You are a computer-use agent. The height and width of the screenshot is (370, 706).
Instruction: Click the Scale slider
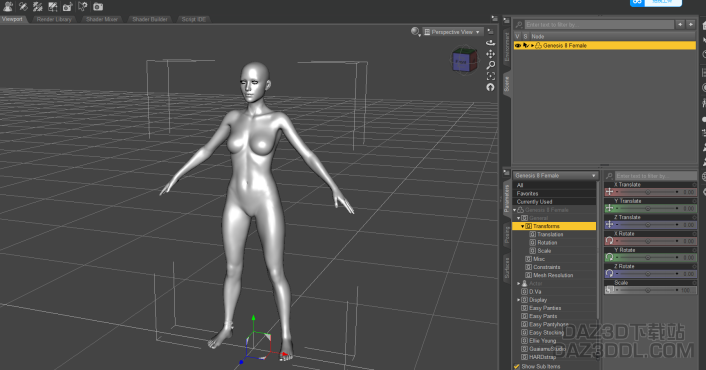click(647, 290)
